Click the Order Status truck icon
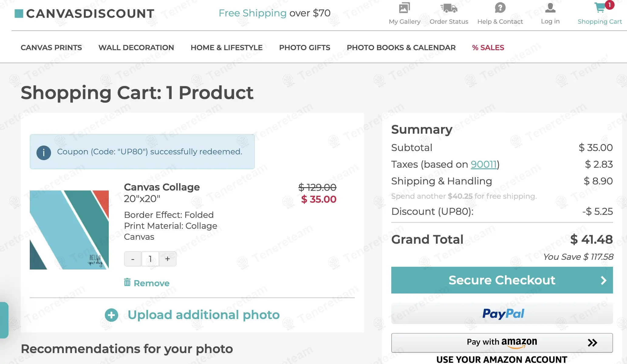 tap(449, 8)
